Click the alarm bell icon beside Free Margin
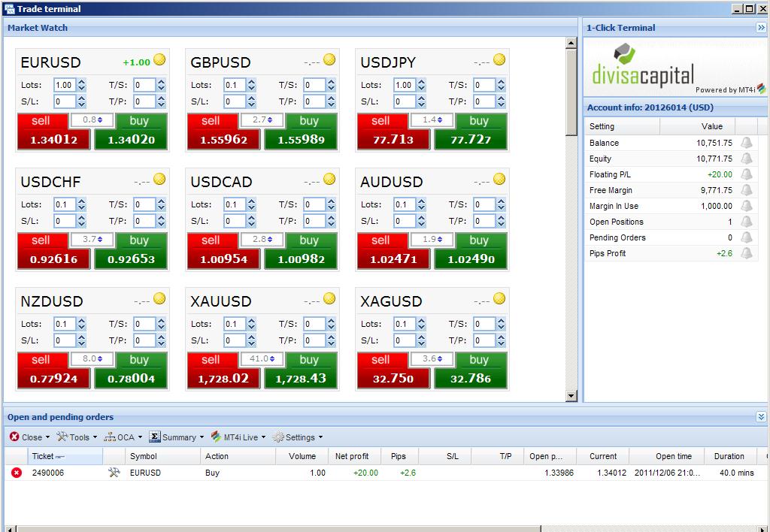 [x=747, y=190]
